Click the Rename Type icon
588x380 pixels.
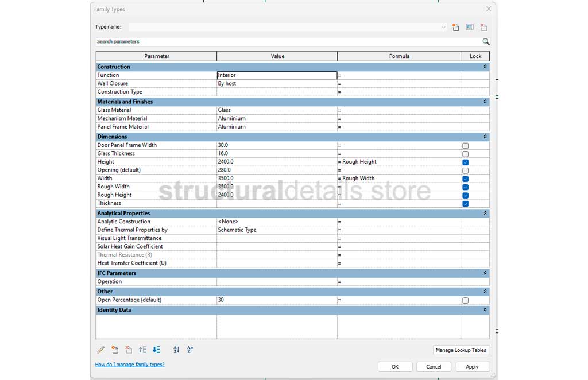[x=470, y=27]
